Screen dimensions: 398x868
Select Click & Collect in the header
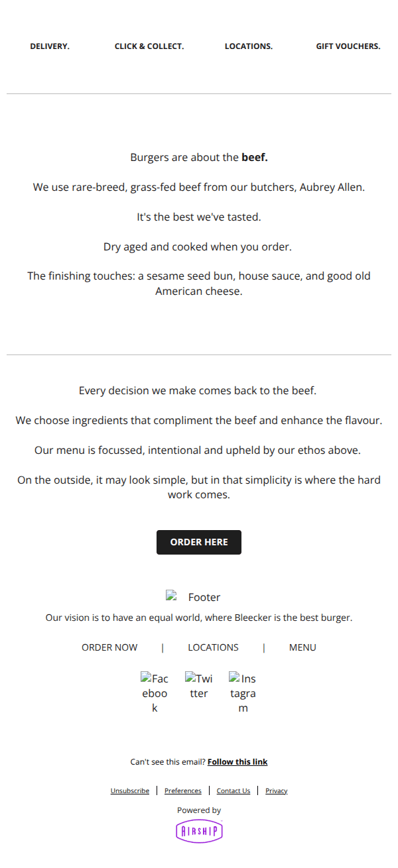click(x=149, y=46)
